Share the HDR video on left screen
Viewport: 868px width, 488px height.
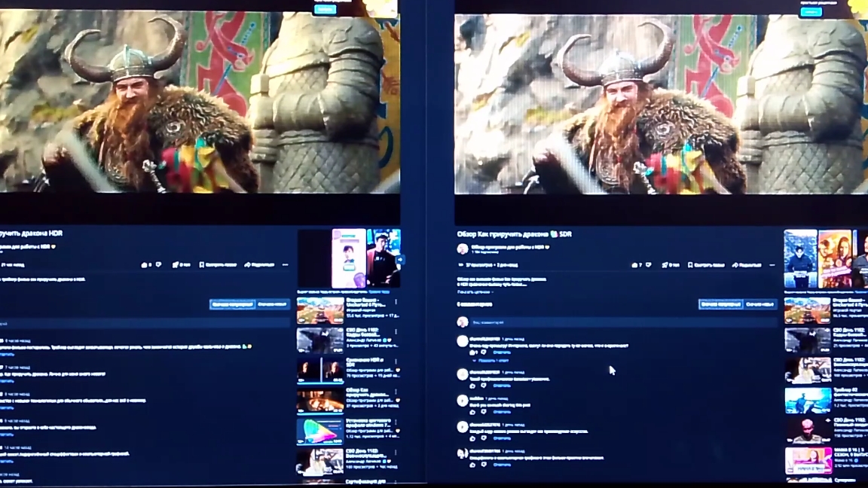coord(260,265)
